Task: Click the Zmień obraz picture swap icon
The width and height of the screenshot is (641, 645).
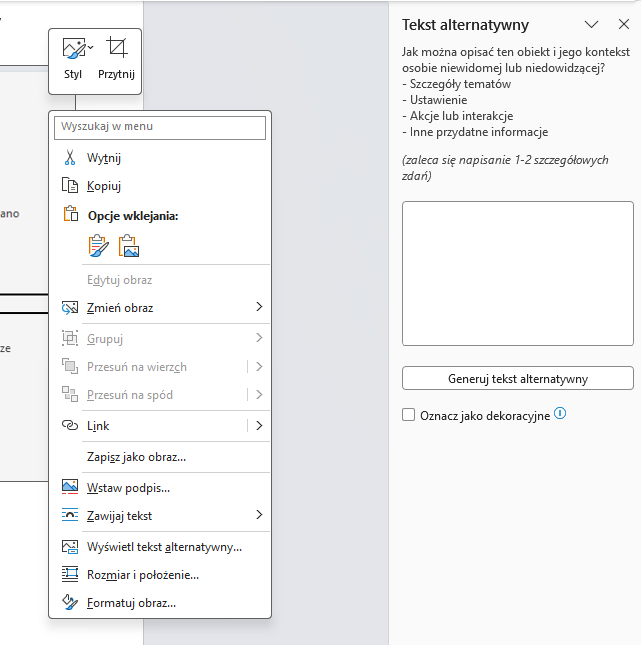Action: click(70, 308)
